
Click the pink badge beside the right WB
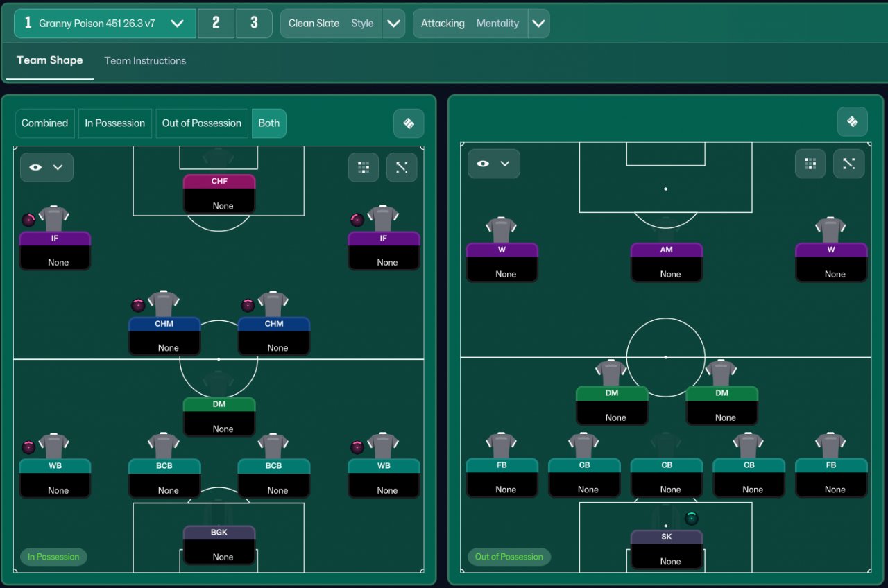pos(357,447)
